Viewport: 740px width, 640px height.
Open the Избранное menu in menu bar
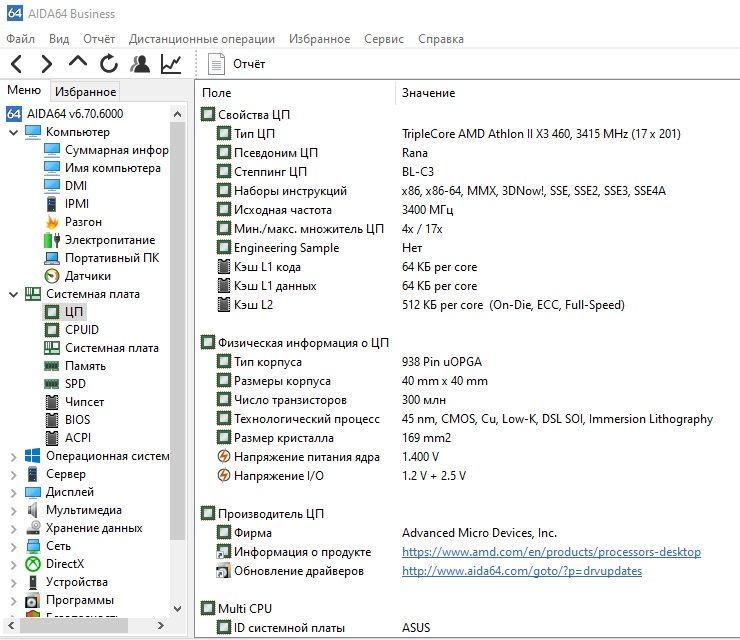pyautogui.click(x=320, y=39)
